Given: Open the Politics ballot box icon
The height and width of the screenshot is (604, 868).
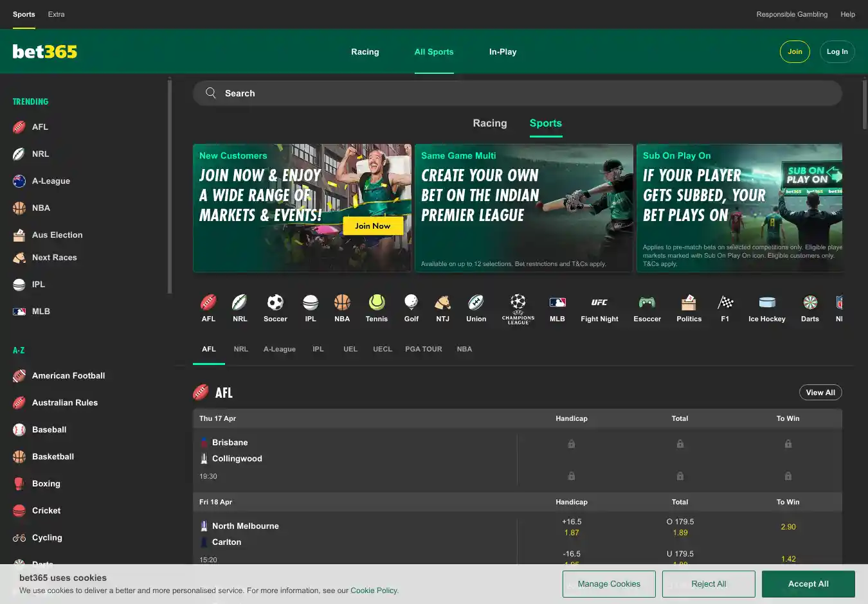Looking at the screenshot, I should [689, 303].
